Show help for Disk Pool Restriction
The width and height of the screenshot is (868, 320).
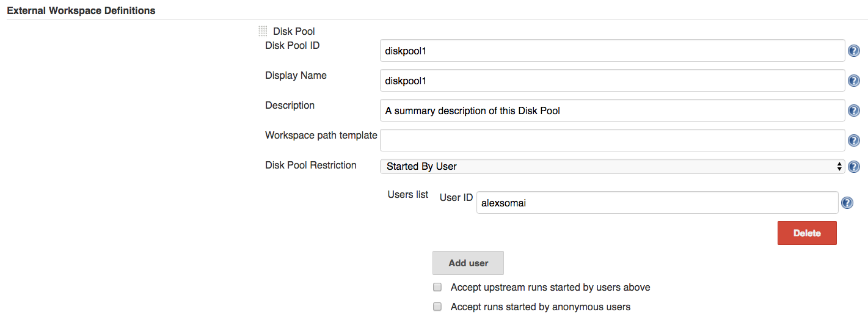(854, 167)
